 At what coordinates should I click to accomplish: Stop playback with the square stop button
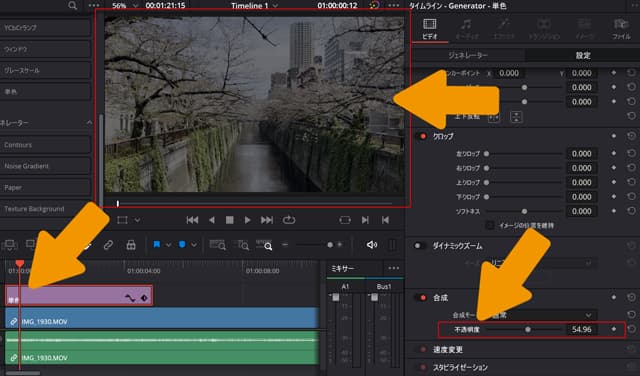230,220
